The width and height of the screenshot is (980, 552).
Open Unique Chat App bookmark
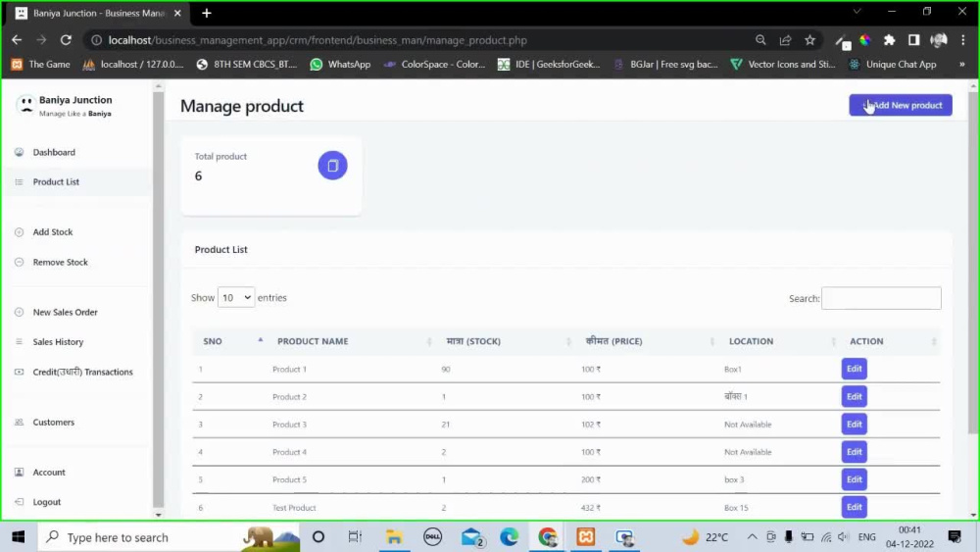892,65
